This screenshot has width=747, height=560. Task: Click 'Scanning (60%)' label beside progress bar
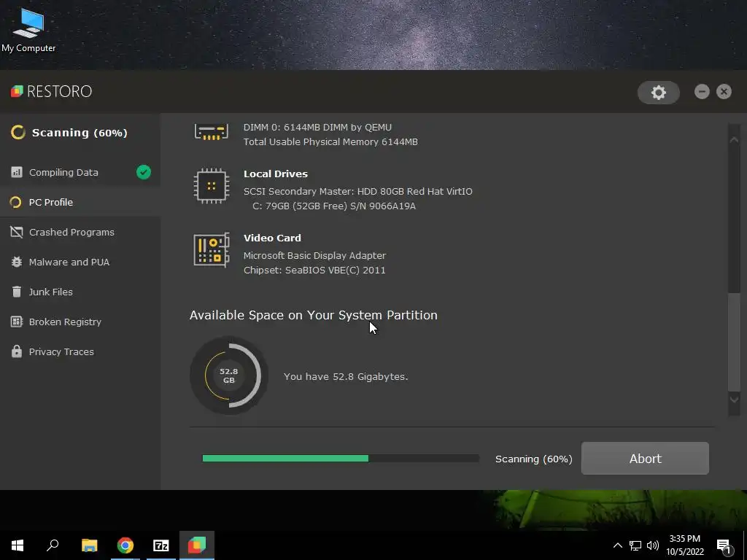click(533, 459)
